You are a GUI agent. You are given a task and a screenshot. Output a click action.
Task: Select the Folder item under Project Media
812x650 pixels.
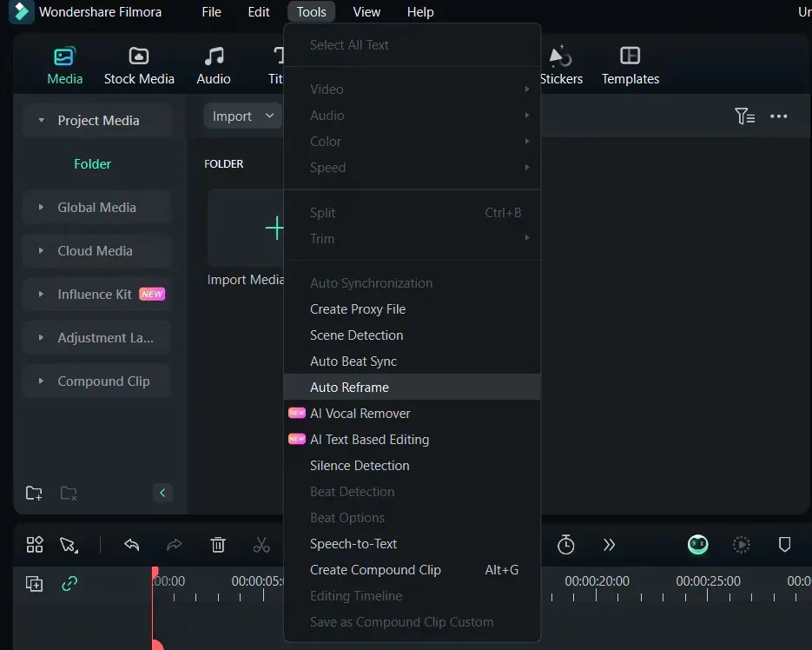[x=92, y=163]
